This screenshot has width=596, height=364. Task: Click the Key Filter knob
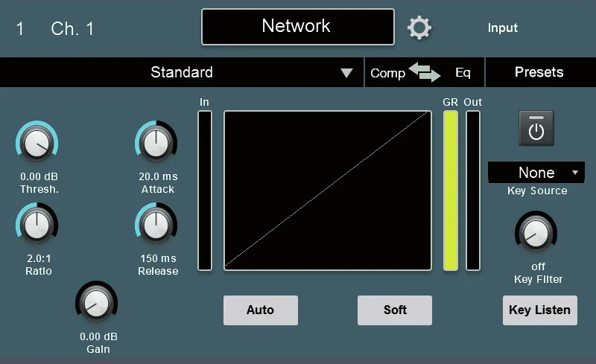tap(536, 233)
